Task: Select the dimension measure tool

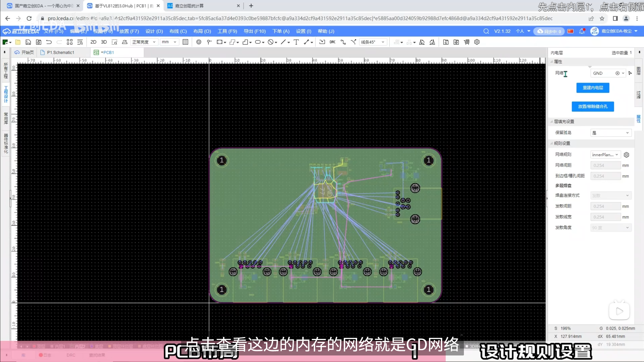Action: tap(306, 42)
